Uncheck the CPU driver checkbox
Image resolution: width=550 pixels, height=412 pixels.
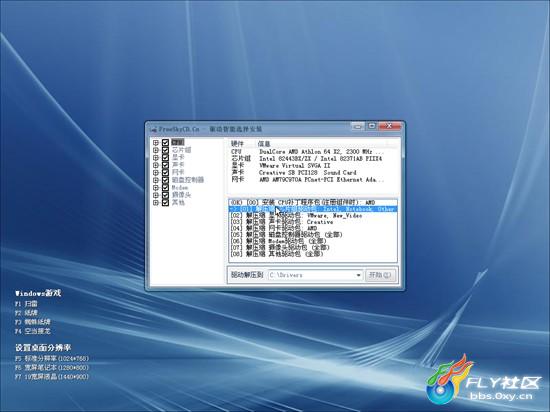(166, 143)
